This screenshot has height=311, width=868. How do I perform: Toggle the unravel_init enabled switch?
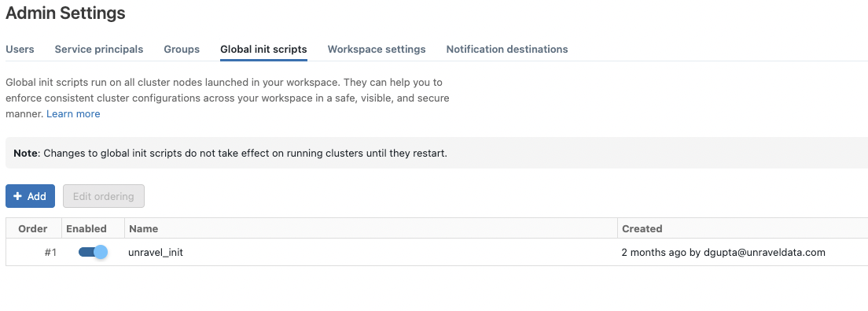pyautogui.click(x=93, y=252)
